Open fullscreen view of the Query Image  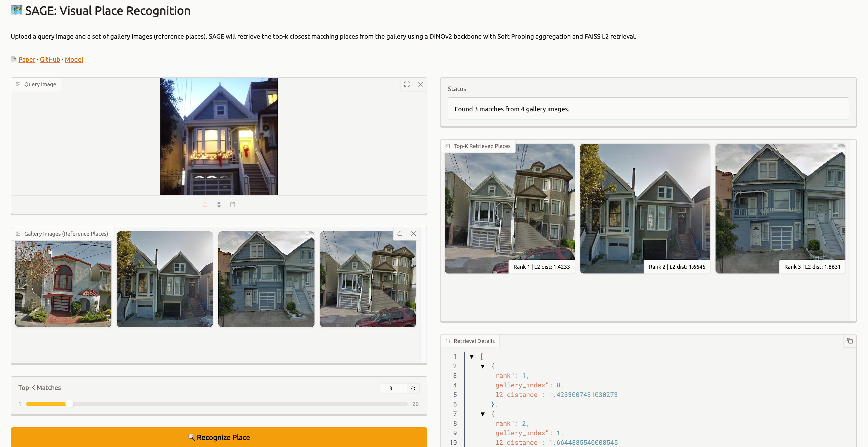pyautogui.click(x=407, y=84)
